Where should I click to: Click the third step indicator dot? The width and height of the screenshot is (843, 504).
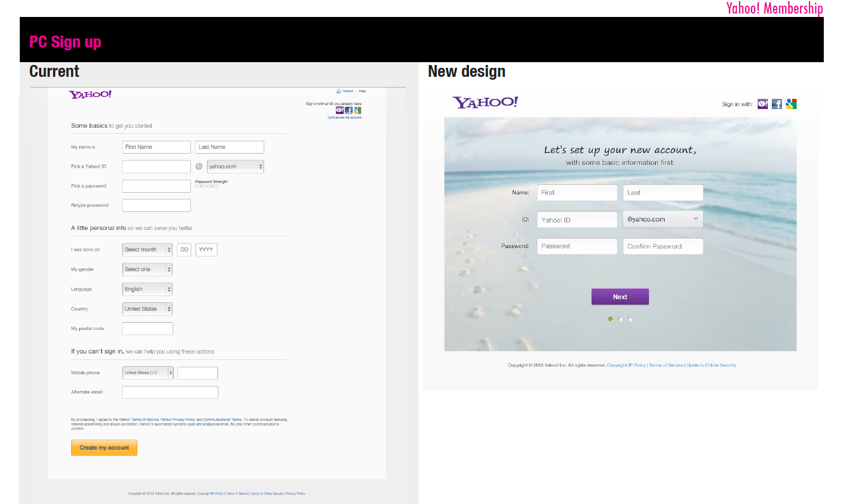click(630, 319)
